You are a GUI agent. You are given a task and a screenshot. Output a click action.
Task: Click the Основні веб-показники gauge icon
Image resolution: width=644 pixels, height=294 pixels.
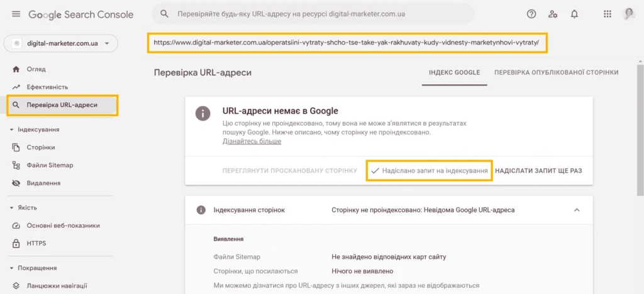pos(16,226)
